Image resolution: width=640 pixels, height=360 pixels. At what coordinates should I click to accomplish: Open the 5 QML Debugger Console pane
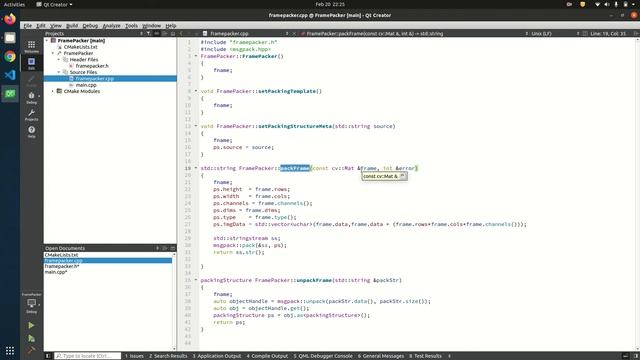click(323, 356)
